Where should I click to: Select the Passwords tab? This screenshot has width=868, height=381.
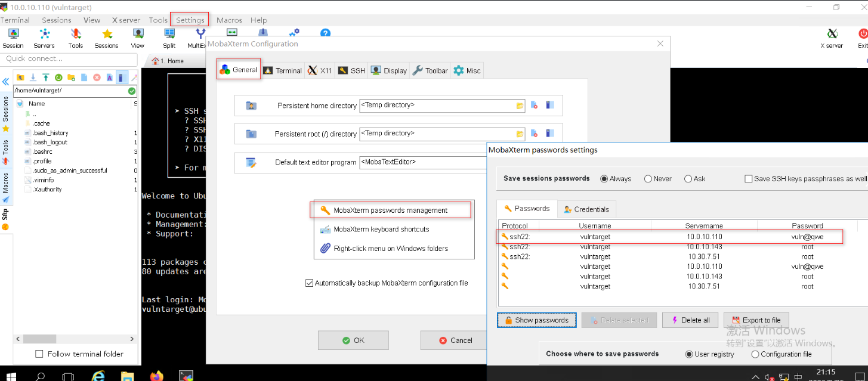[527, 209]
